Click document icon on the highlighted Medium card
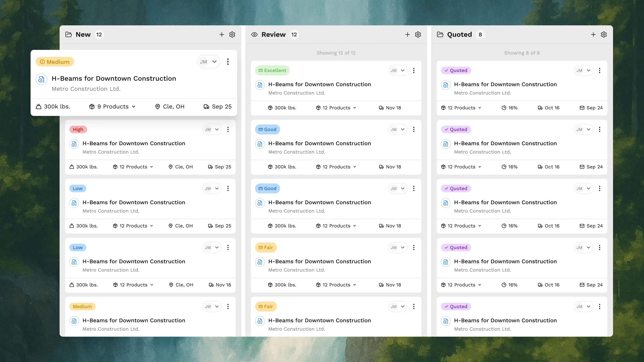The width and height of the screenshot is (644, 362). point(41,79)
